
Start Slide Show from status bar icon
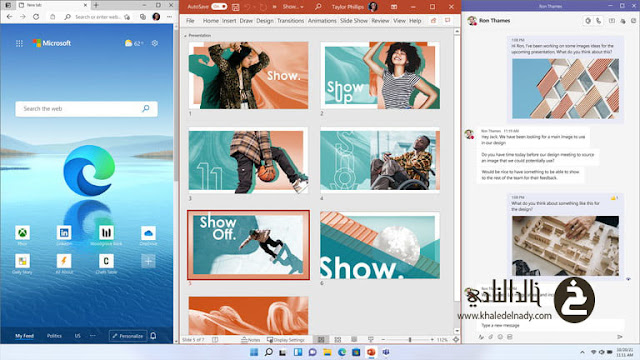tap(371, 340)
